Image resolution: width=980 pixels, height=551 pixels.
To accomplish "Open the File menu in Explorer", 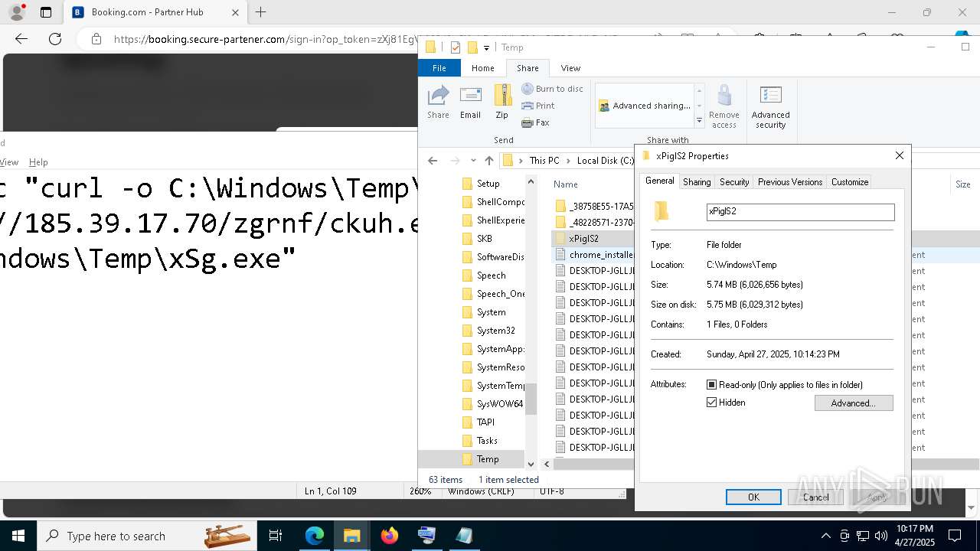I will [439, 68].
